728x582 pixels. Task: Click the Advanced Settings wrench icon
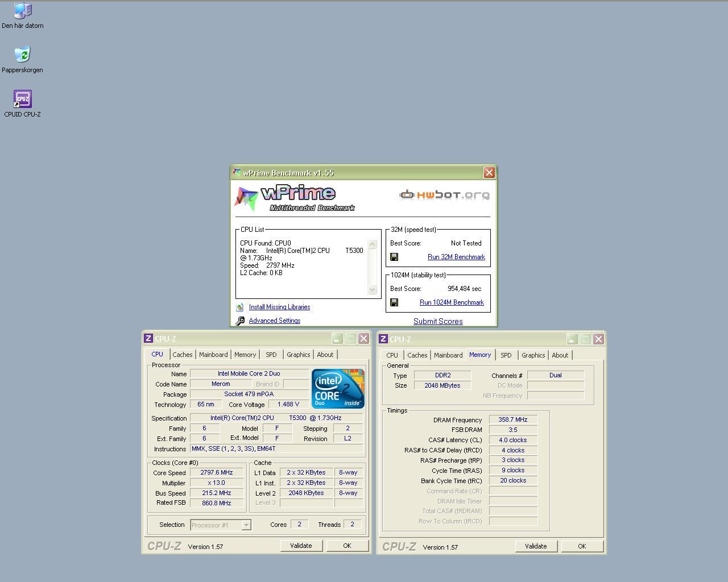(240, 321)
